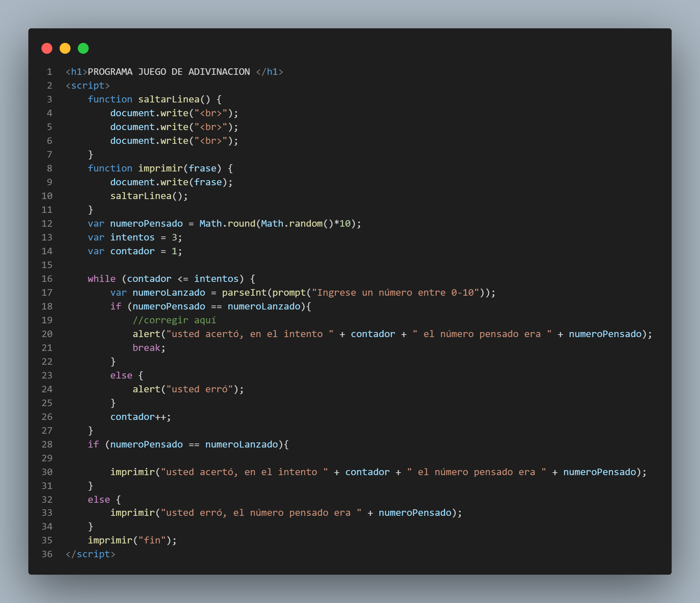Click 'saltarLinea();' call on line 10
The image size is (700, 603).
click(149, 196)
